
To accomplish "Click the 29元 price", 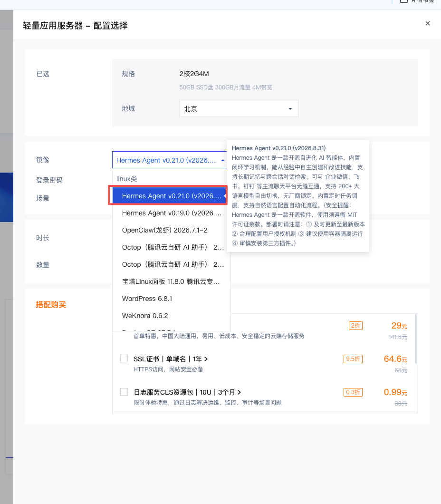I will (x=399, y=326).
